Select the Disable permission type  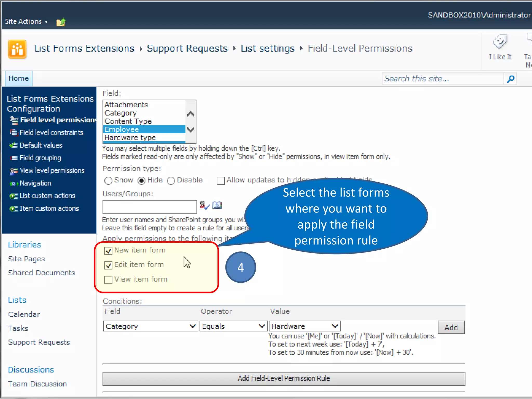[171, 181]
